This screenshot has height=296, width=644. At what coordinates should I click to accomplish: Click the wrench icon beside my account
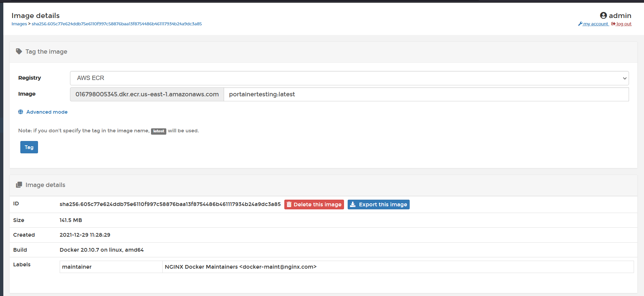[580, 24]
